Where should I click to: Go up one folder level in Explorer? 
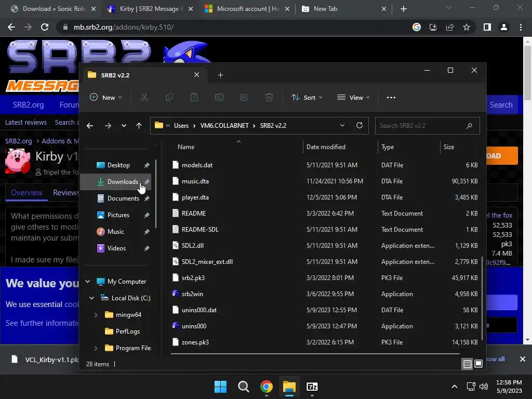pos(139,126)
